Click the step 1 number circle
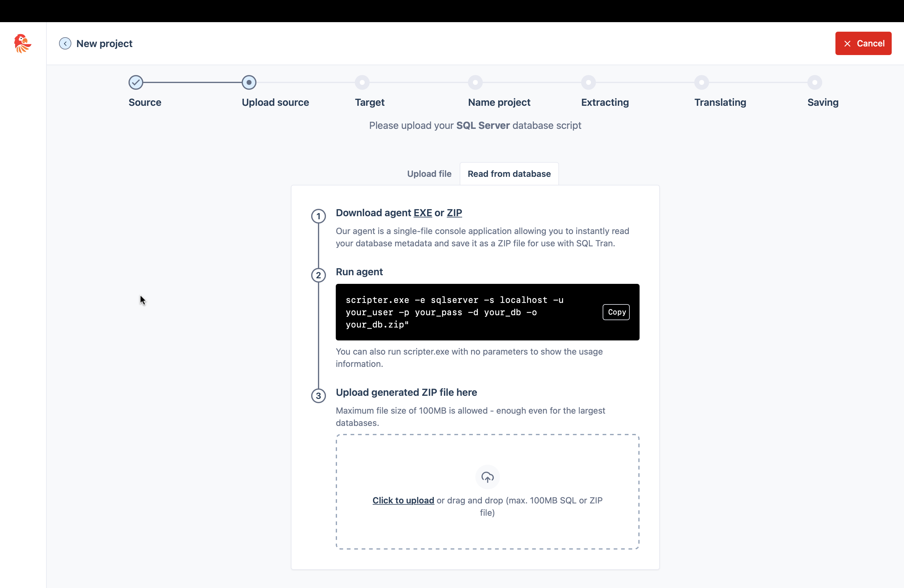 coord(318,217)
